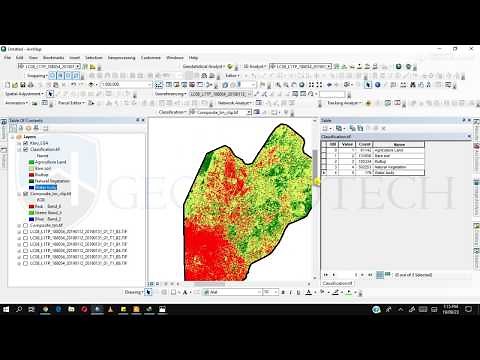
Task: Expand the Composite_bm.tif layer
Action: [19, 225]
